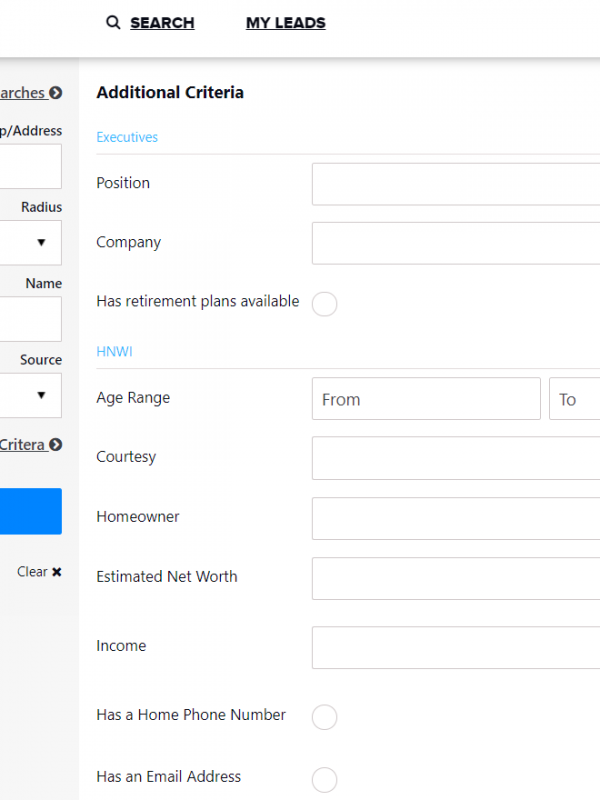Click the Company input field

[455, 243]
